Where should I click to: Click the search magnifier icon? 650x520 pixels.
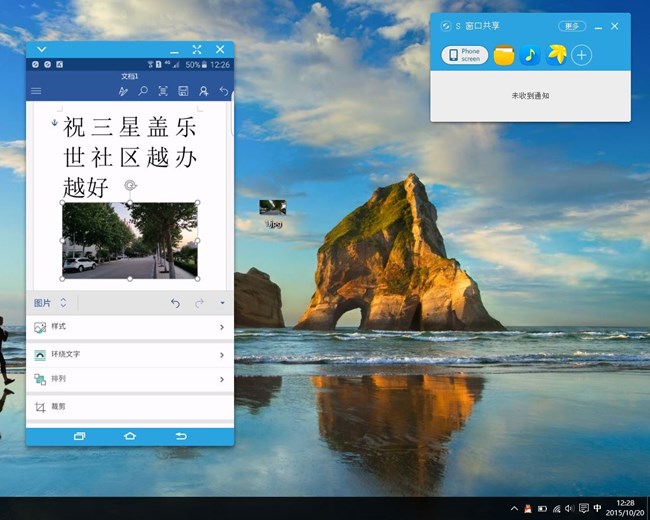(x=143, y=91)
